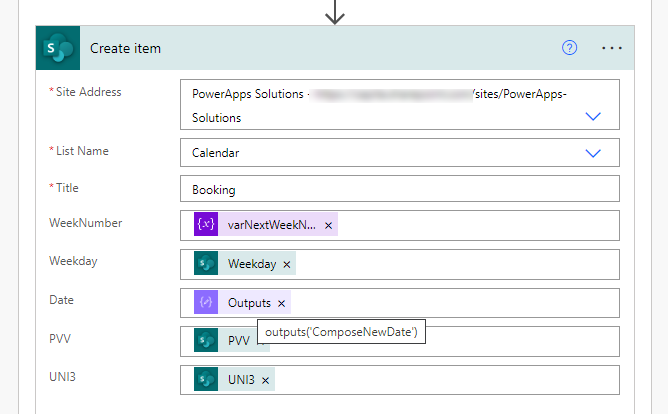The height and width of the screenshot is (414, 668).
Task: Remove the varNextWeekNumber token
Action: click(x=328, y=226)
